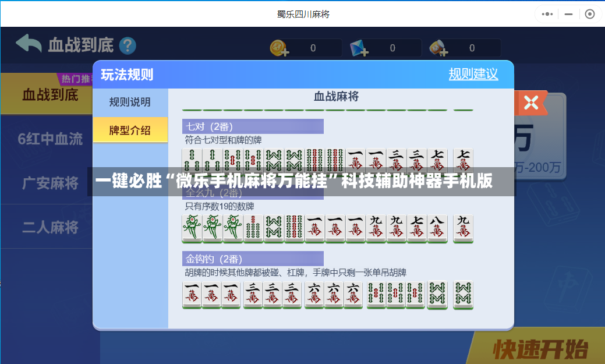Add diamonds with the gem plus icon
Viewport: 605px width, 364px height.
coord(359,48)
